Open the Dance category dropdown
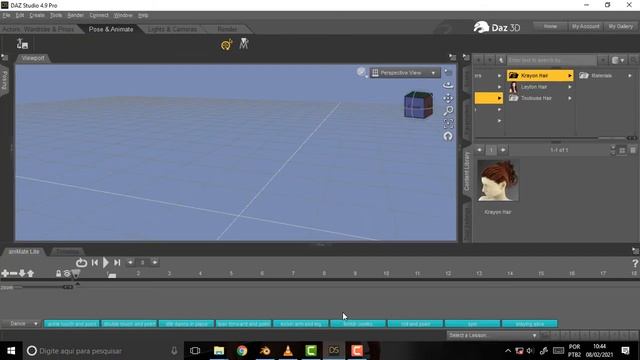 [x=21, y=324]
